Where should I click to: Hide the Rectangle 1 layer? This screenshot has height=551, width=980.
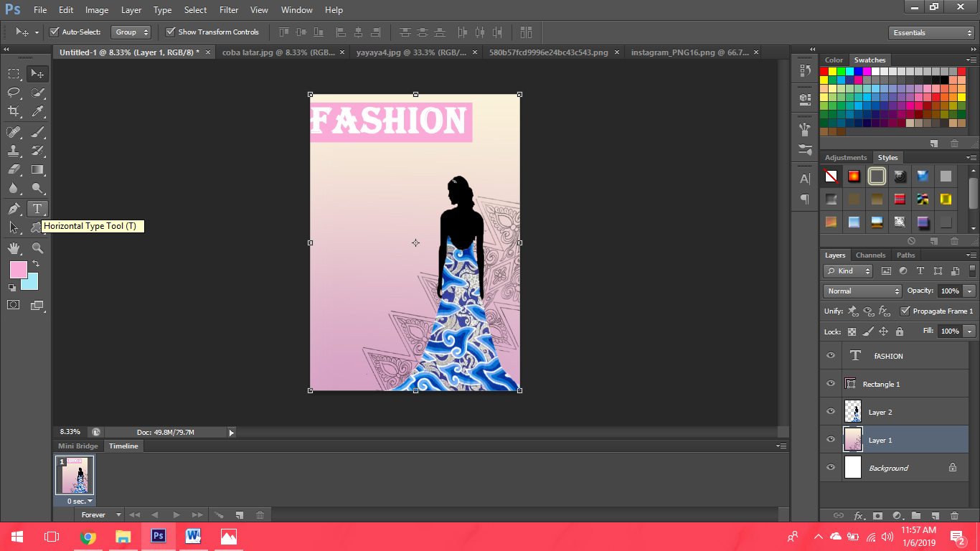pyautogui.click(x=830, y=384)
